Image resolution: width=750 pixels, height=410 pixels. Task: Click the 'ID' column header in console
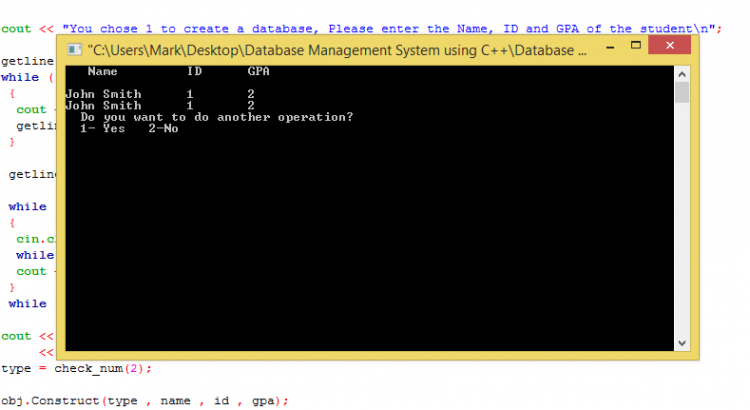(x=195, y=71)
